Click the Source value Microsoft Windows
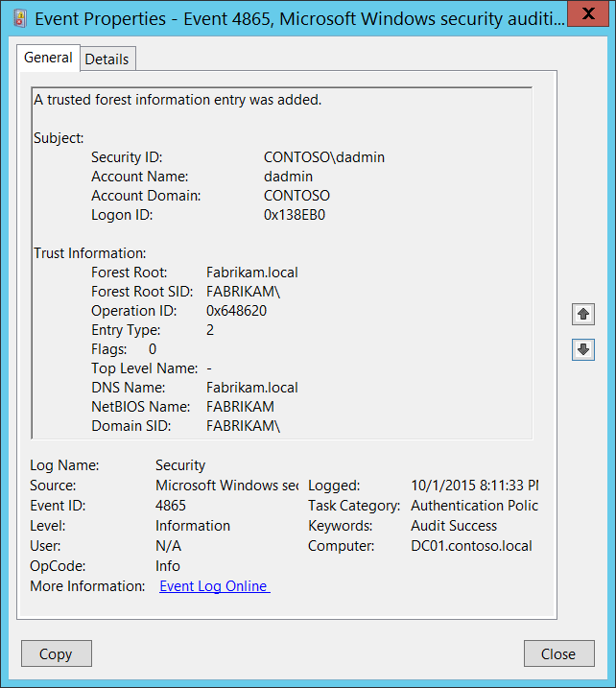The height and width of the screenshot is (688, 616). [x=226, y=486]
